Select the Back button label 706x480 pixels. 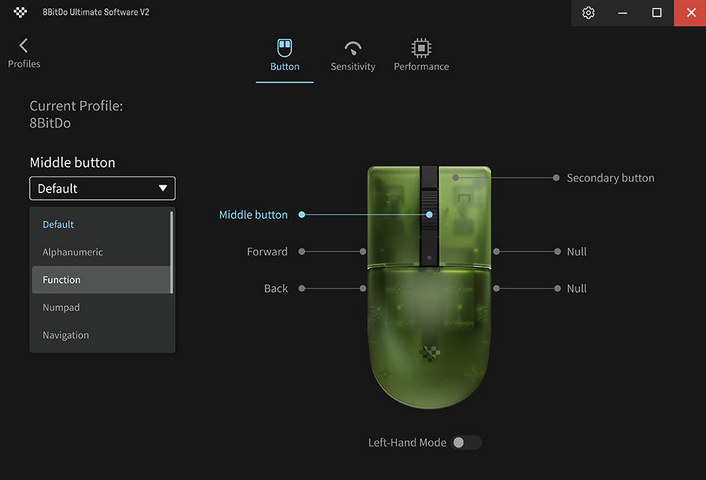click(x=276, y=289)
